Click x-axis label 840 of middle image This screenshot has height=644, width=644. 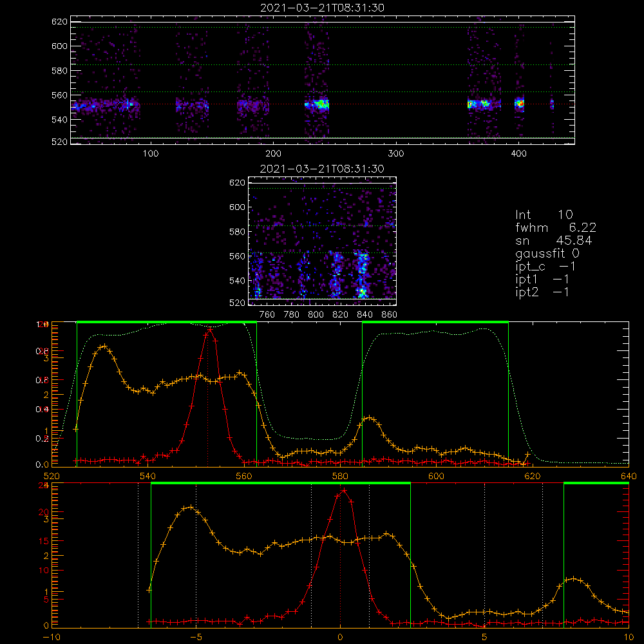click(365, 315)
